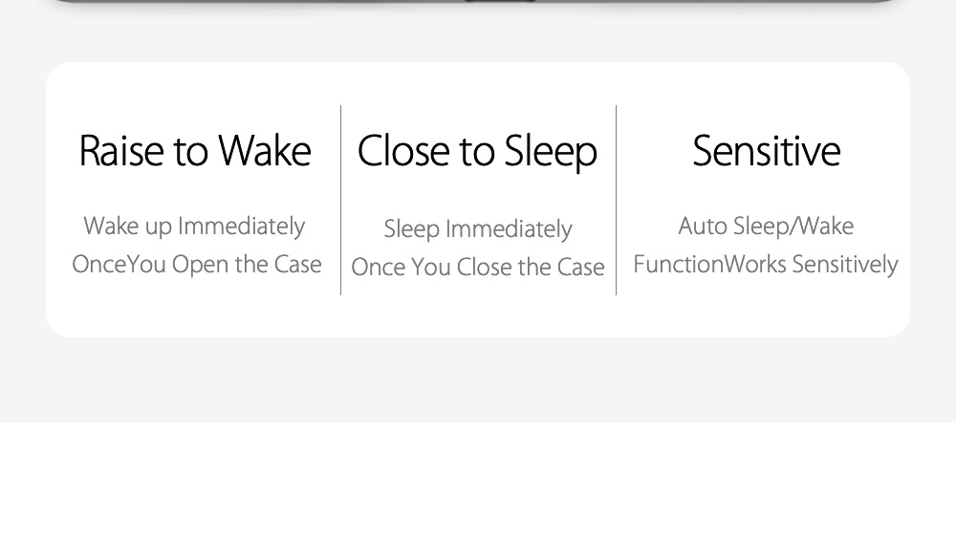Click divider between Raise to Wake and Close to Sleep
Image resolution: width=956 pixels, height=560 pixels.
pyautogui.click(x=341, y=201)
